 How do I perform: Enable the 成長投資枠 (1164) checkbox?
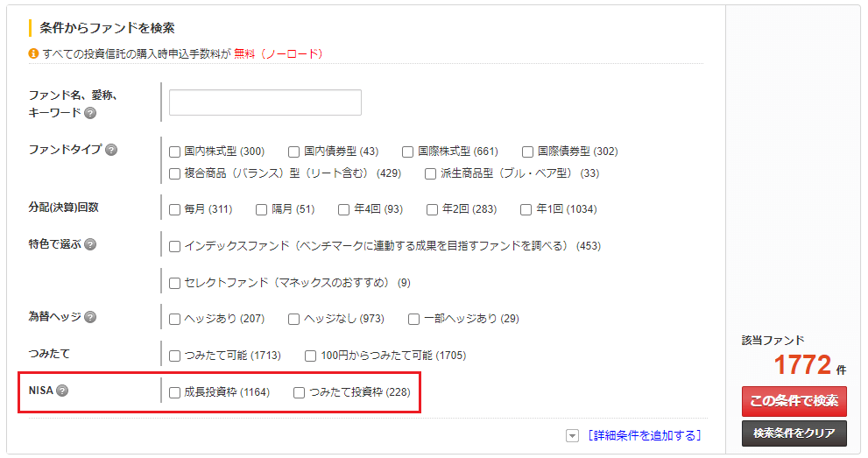click(175, 392)
